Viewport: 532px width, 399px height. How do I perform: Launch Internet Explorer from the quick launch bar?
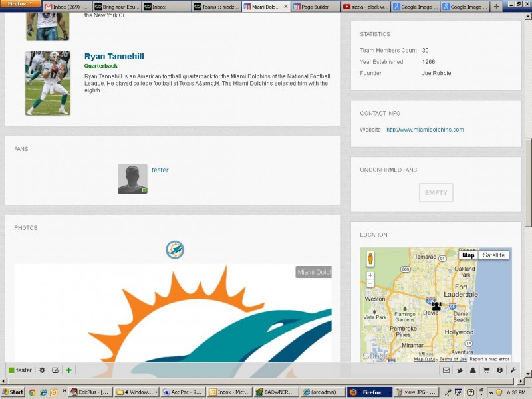click(x=43, y=392)
